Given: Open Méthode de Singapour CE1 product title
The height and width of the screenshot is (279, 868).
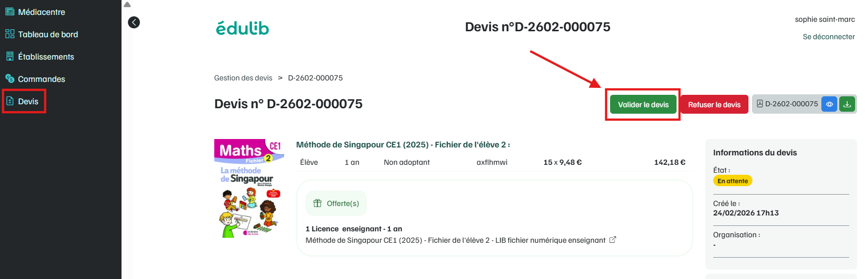Looking at the screenshot, I should (x=403, y=144).
